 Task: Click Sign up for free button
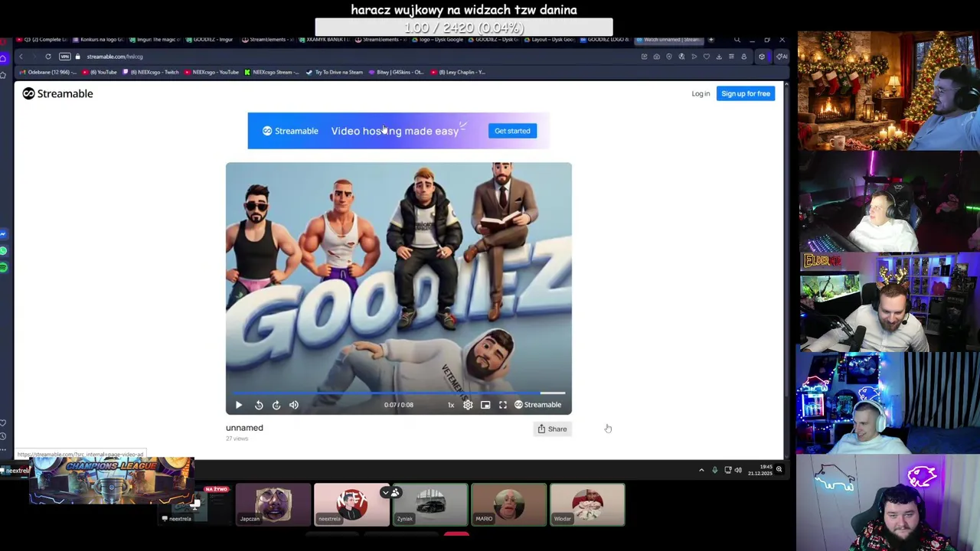746,93
